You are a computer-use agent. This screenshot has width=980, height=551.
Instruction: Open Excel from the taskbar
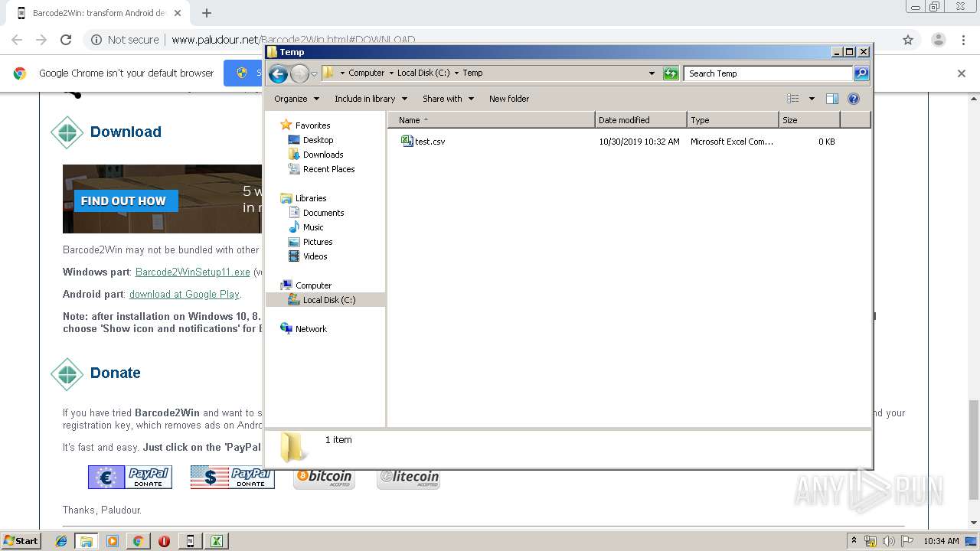[217, 541]
